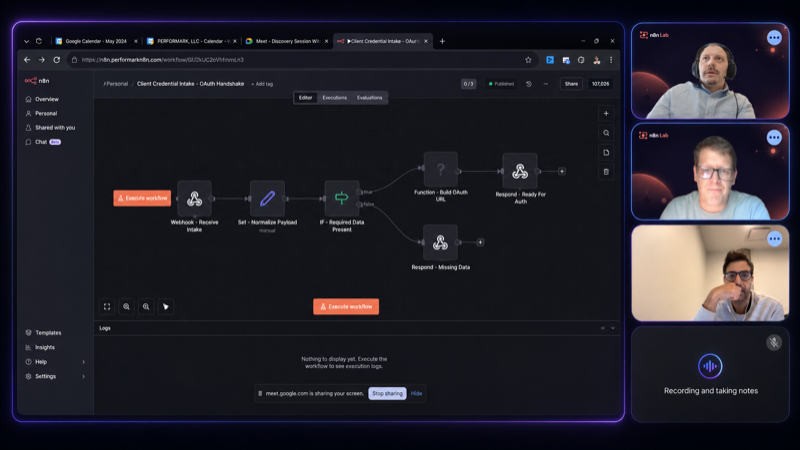Click the orange Execute workflow button at bottom
Screen dimensions: 800x450
[x=346, y=307]
